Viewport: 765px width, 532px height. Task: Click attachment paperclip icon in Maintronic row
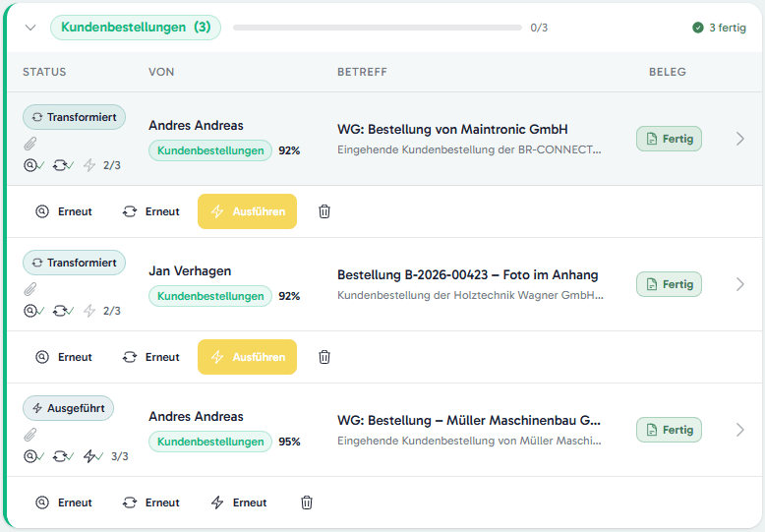pyautogui.click(x=29, y=144)
